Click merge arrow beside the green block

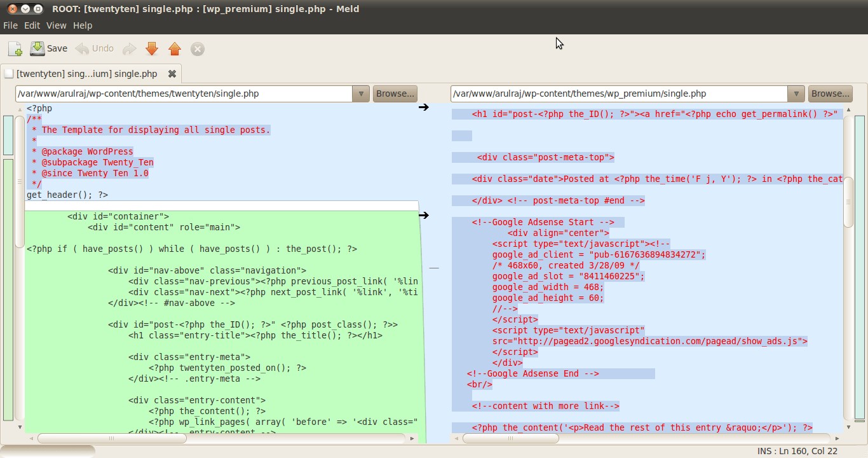coord(423,216)
